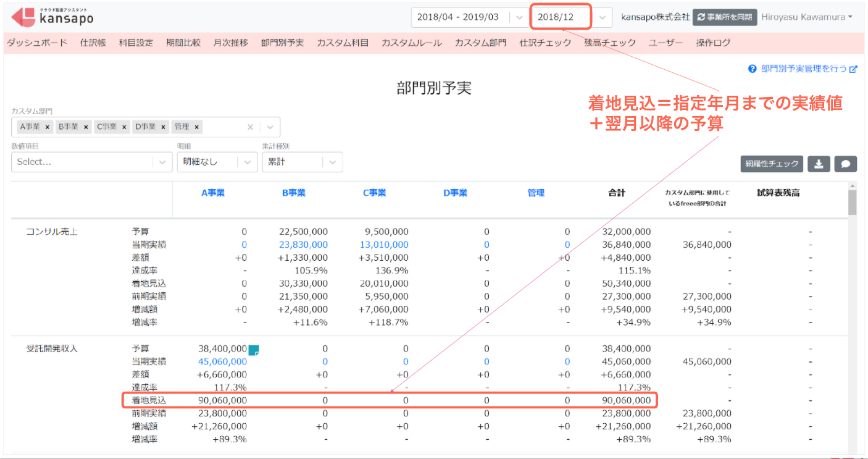This screenshot has width=868, height=459.
Task: Click the 網羅性チェック button
Action: coord(772,164)
